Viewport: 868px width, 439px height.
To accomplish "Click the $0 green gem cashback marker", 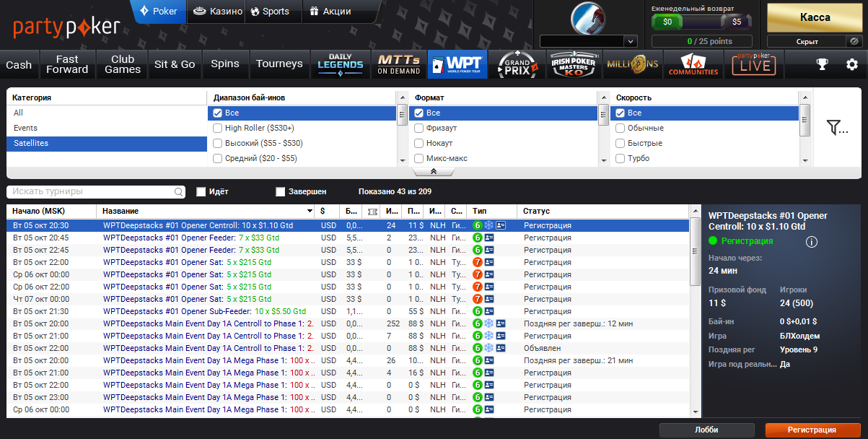I will (x=667, y=22).
